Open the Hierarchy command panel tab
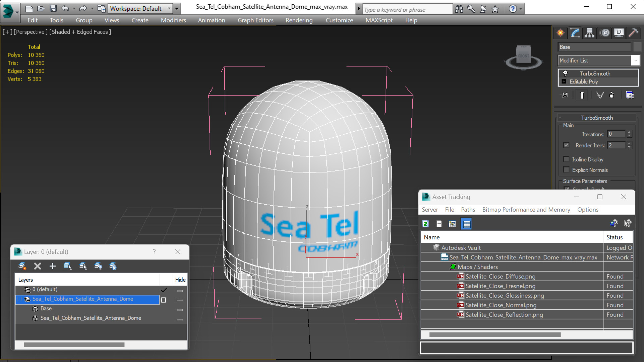Screen dimensions: 644x362 (x=589, y=32)
